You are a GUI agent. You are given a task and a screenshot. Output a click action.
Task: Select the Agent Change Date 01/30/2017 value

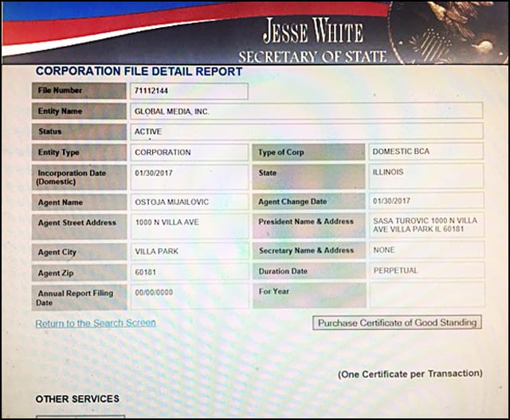tap(426, 201)
